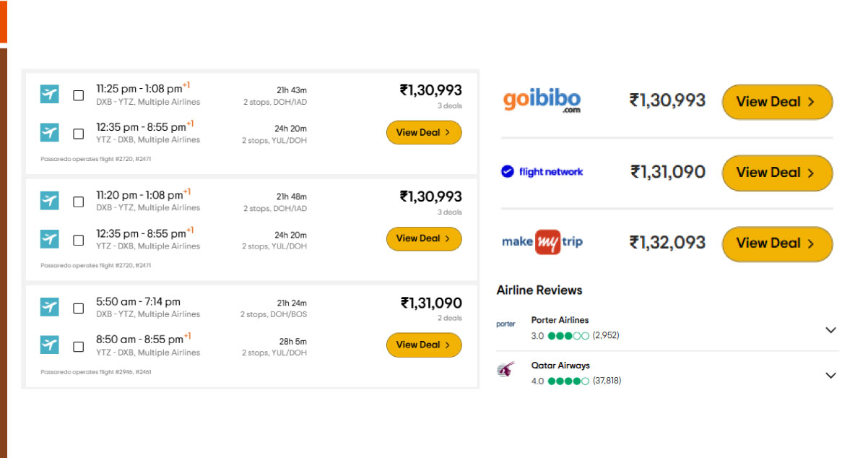This screenshot has height=458, width=868.
Task: Click the Qatar Airways 4.0 rating bubbles
Action: pyautogui.click(x=568, y=381)
